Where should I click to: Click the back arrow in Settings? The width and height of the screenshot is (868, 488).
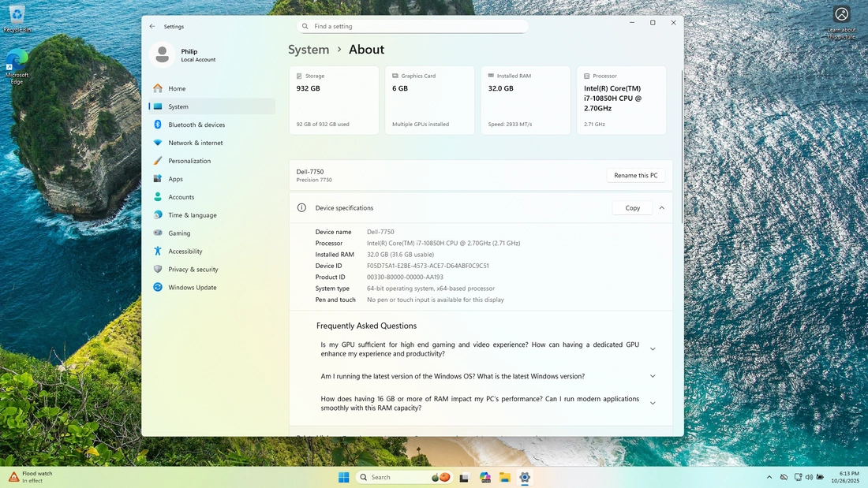click(x=152, y=26)
